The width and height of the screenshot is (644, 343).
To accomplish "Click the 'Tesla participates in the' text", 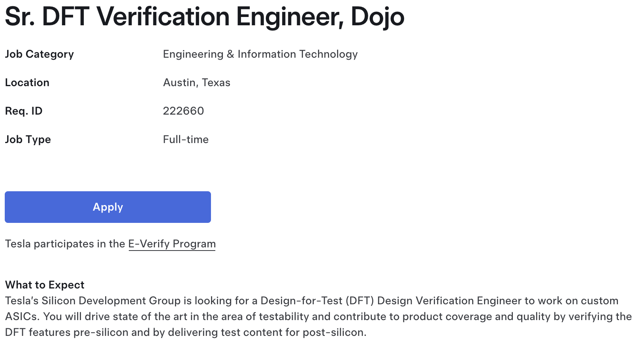I will [x=65, y=244].
